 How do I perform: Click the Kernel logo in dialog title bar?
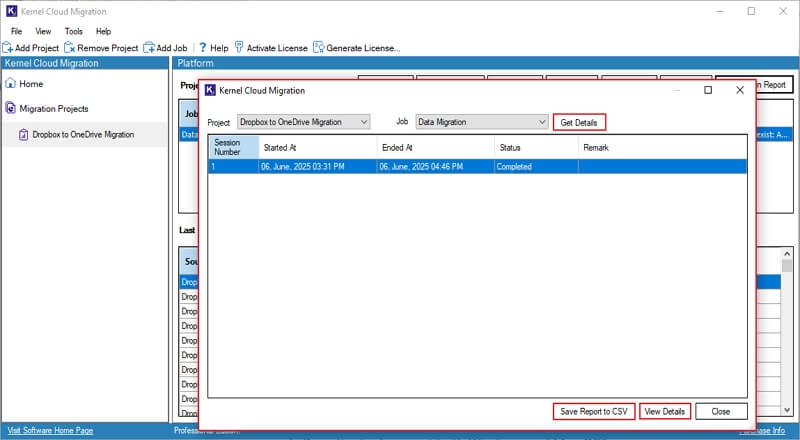click(210, 90)
